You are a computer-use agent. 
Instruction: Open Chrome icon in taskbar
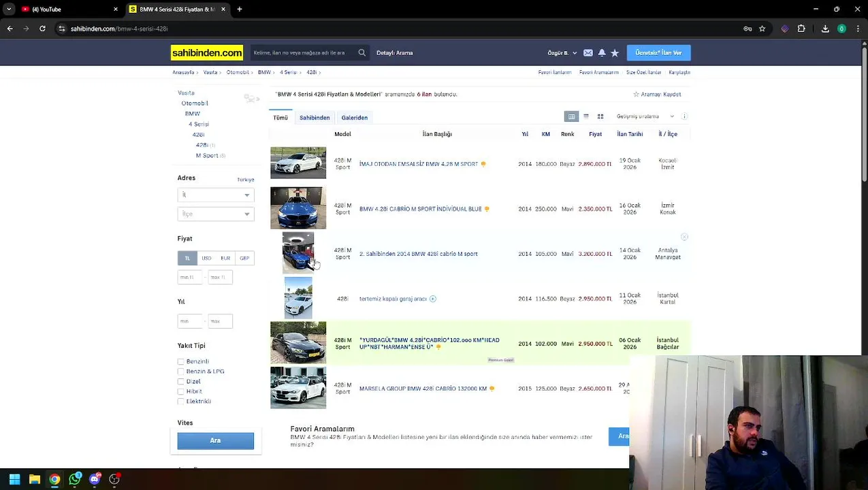tap(54, 479)
